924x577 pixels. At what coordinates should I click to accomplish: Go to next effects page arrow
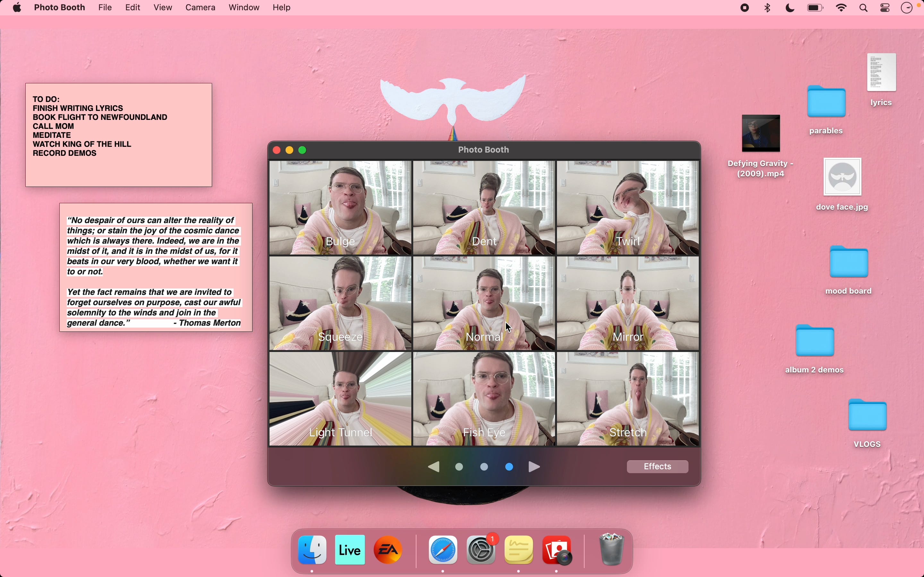point(534,467)
